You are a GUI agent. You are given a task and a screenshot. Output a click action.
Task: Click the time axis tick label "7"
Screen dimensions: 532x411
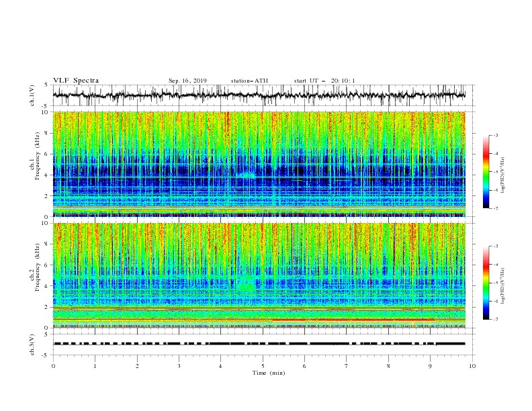pos(347,366)
